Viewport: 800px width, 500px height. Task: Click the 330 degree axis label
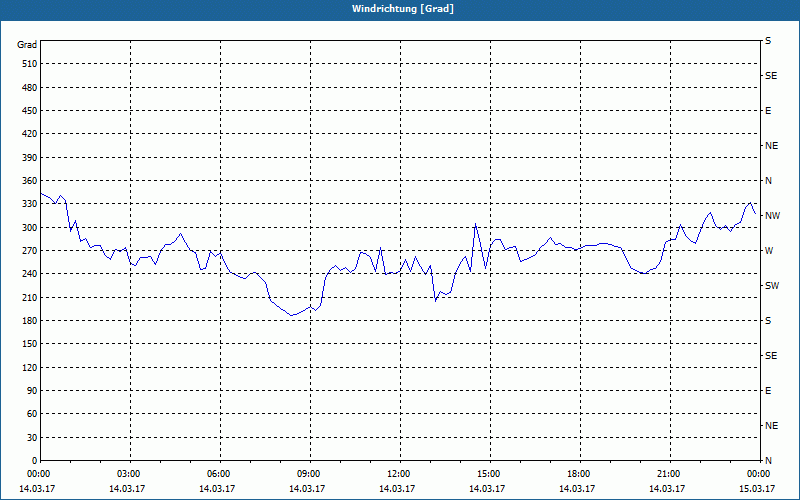click(x=29, y=204)
